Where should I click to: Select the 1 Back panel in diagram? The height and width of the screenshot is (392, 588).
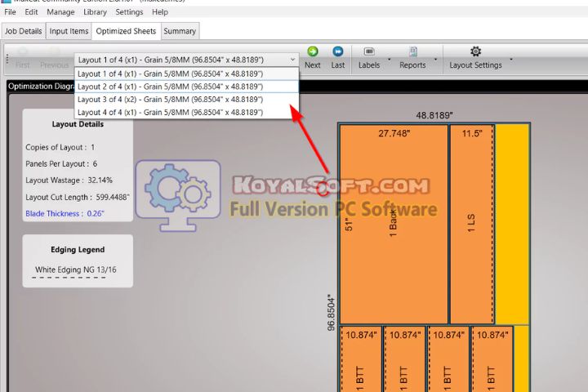[393, 223]
